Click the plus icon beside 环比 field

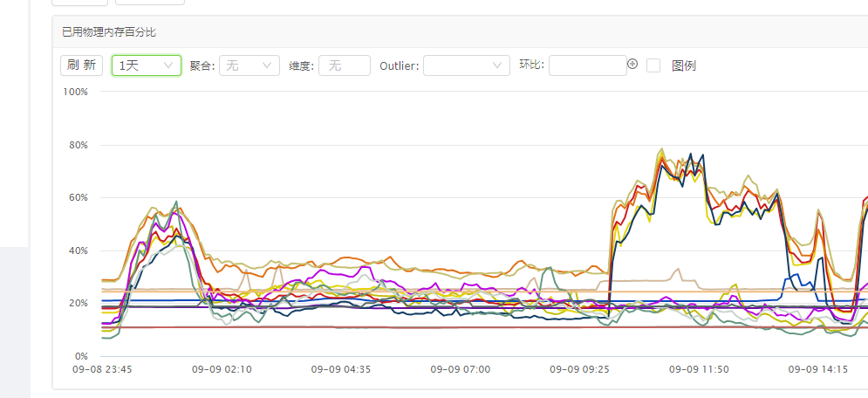tap(633, 64)
